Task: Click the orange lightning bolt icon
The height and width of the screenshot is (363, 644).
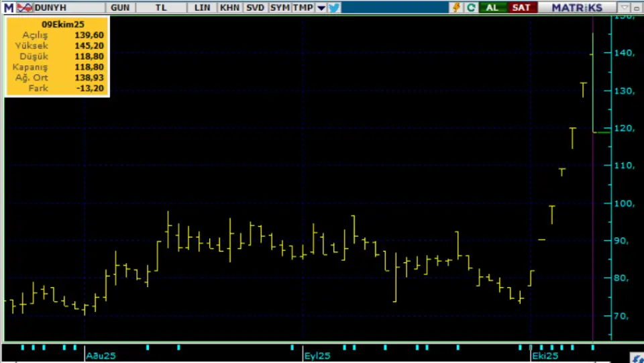Action: click(x=457, y=7)
